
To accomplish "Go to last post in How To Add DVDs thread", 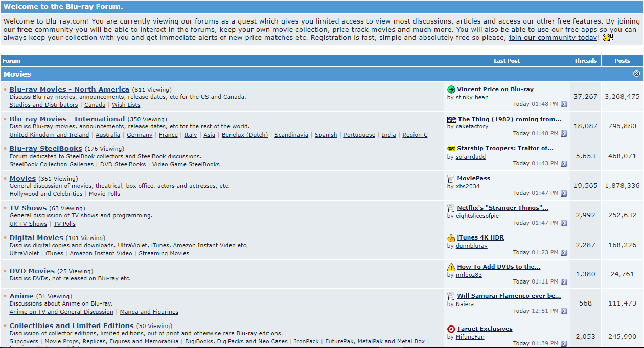I will (564, 282).
